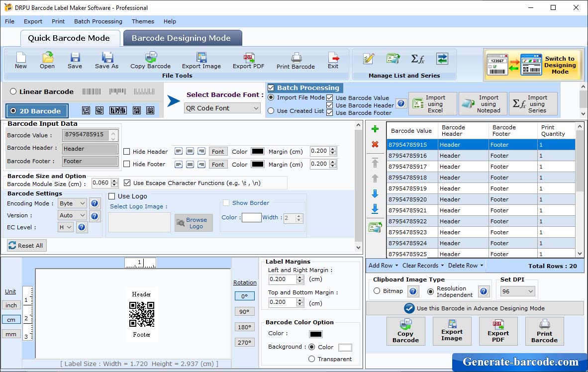The width and height of the screenshot is (588, 372).
Task: Click Copy Barcode in the File Tools toolbar
Action: (x=150, y=61)
